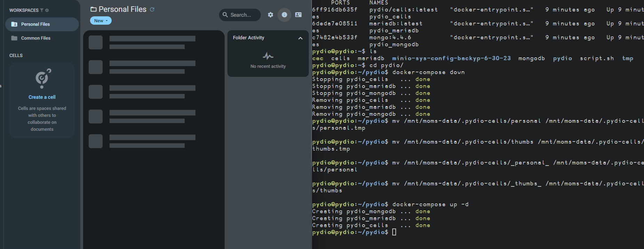
Task: Click the magnifier icon in the search box
Action: pyautogui.click(x=225, y=15)
